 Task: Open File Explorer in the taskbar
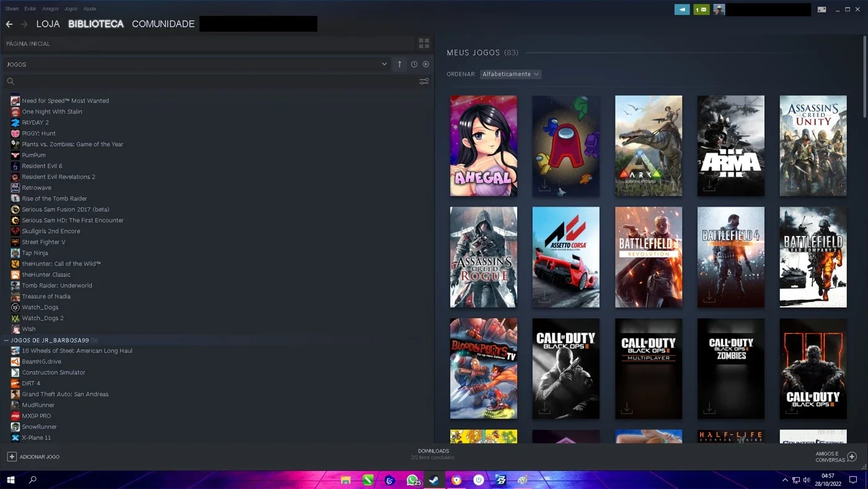[346, 480]
